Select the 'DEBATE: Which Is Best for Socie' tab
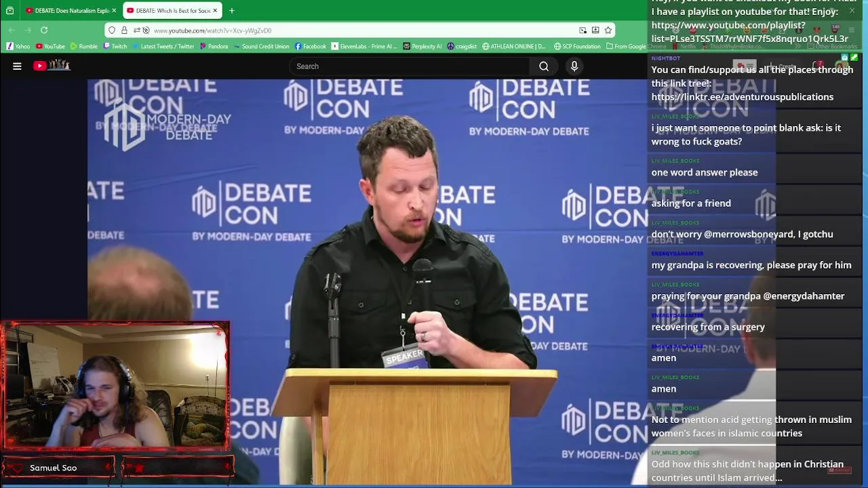Image resolution: width=868 pixels, height=488 pixels. [172, 11]
